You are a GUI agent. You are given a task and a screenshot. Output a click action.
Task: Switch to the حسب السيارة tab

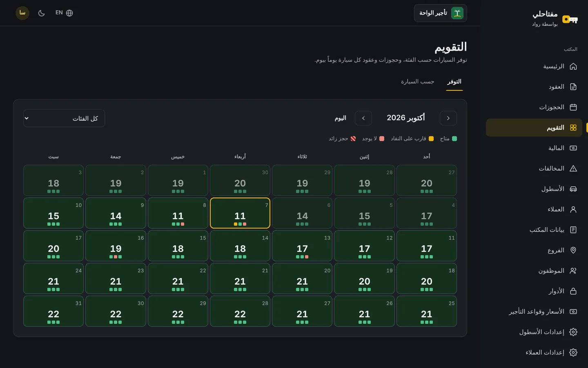pyautogui.click(x=417, y=82)
